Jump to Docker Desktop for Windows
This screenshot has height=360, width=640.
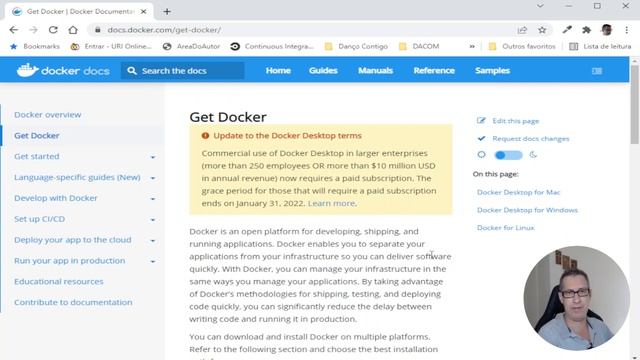[x=527, y=210]
